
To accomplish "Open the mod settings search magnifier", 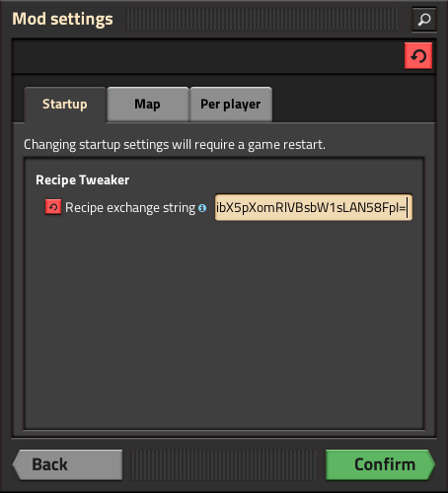I will click(424, 20).
